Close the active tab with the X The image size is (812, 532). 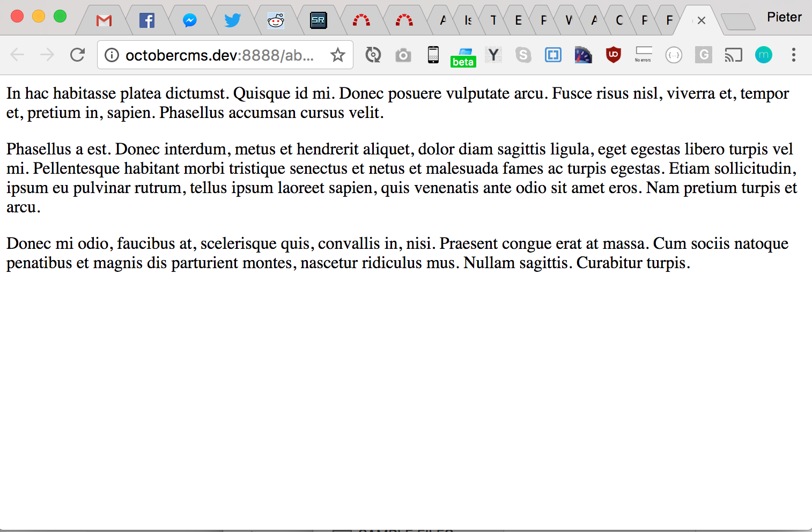702,21
